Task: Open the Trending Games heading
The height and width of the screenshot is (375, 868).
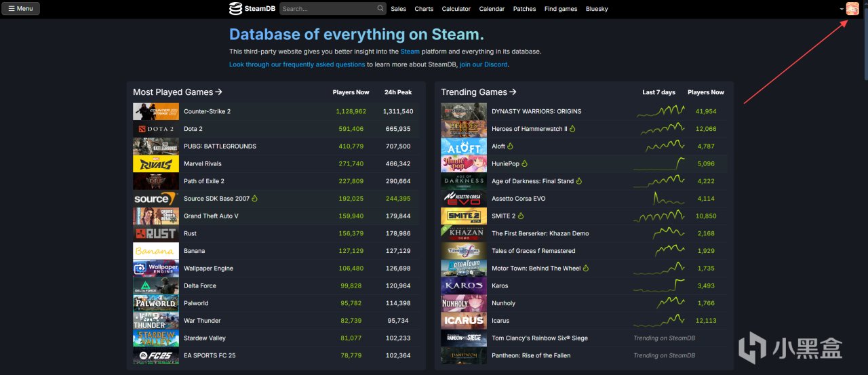Action: click(479, 92)
